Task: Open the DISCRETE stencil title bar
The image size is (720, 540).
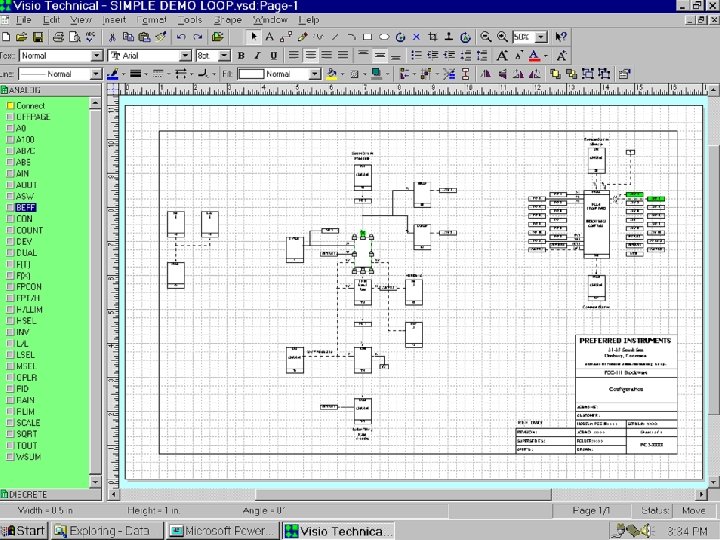Action: coord(51,495)
